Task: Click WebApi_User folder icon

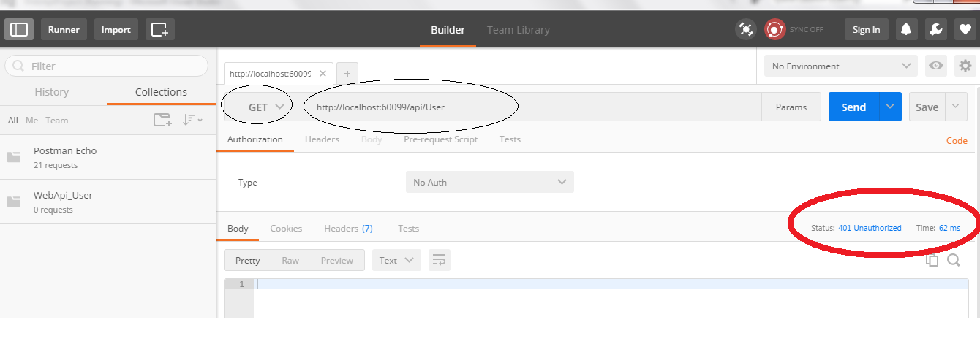Action: point(14,202)
